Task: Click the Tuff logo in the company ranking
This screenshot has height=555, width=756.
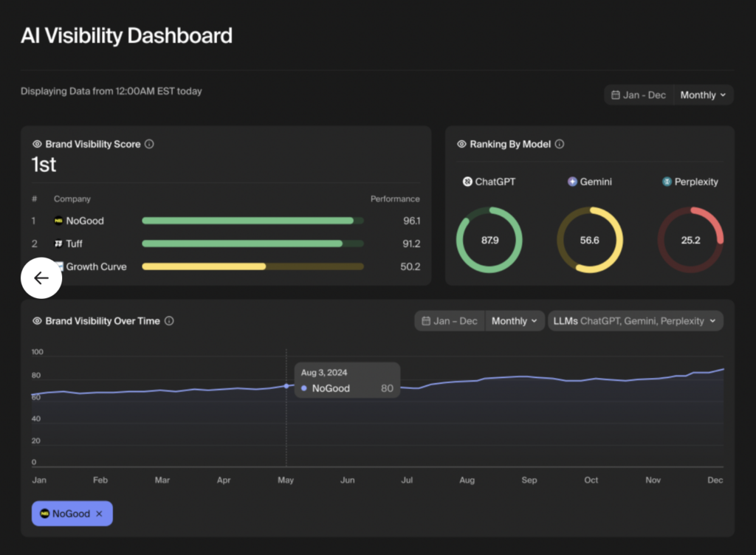Action: click(x=59, y=244)
